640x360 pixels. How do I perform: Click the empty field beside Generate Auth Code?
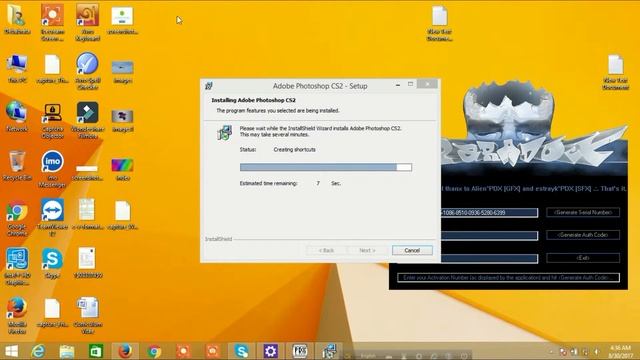489,236
